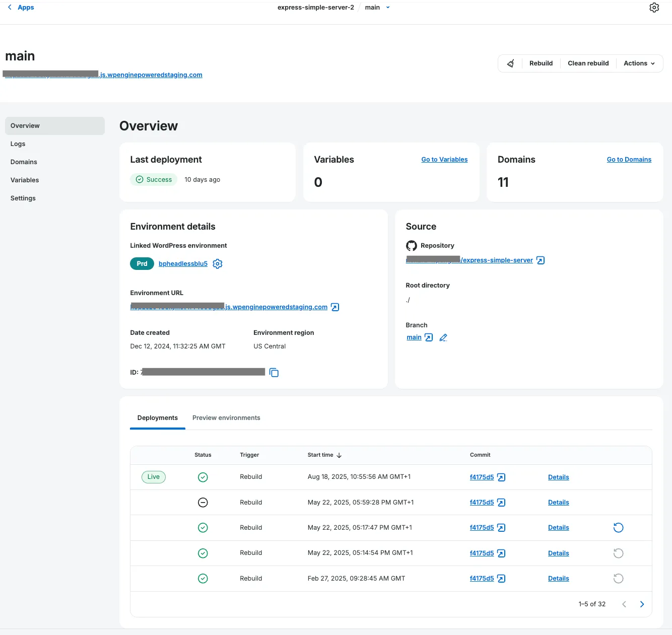Click the Clean rebuild button
The height and width of the screenshot is (635, 672).
[x=588, y=63]
